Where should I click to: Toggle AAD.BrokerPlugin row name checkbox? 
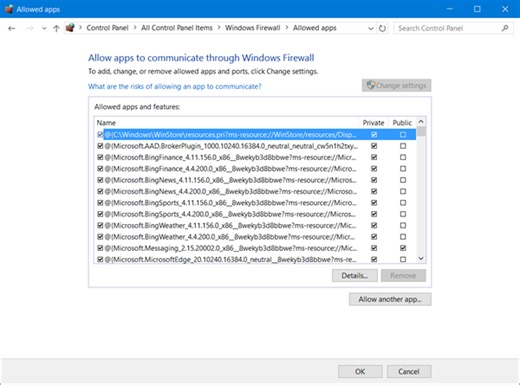[x=100, y=146]
